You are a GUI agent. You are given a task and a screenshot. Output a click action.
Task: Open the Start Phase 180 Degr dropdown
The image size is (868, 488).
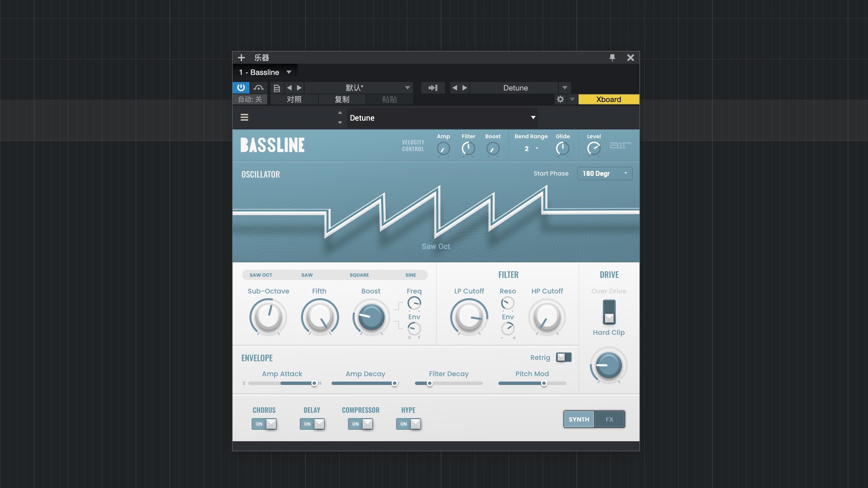pyautogui.click(x=604, y=174)
